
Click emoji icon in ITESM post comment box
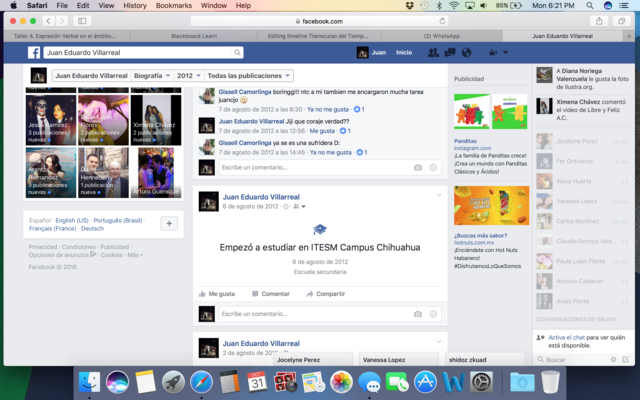pos(433,314)
